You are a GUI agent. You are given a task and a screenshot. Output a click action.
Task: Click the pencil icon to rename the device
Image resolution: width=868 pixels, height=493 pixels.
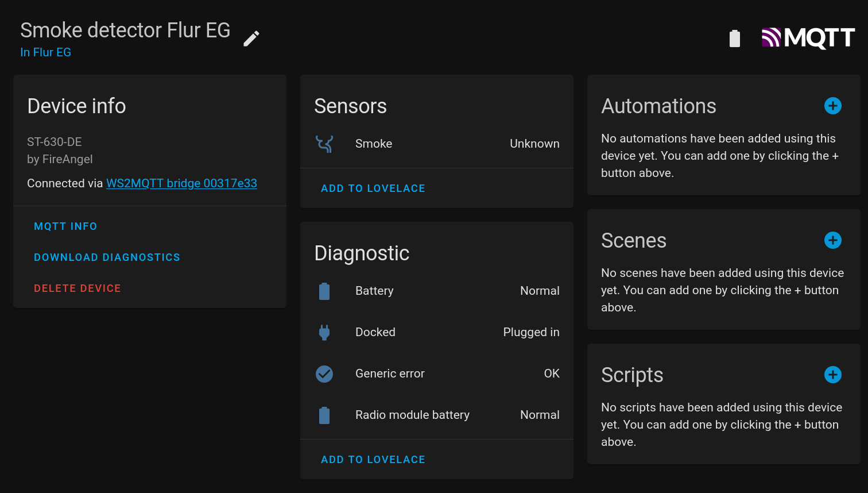[x=251, y=38]
